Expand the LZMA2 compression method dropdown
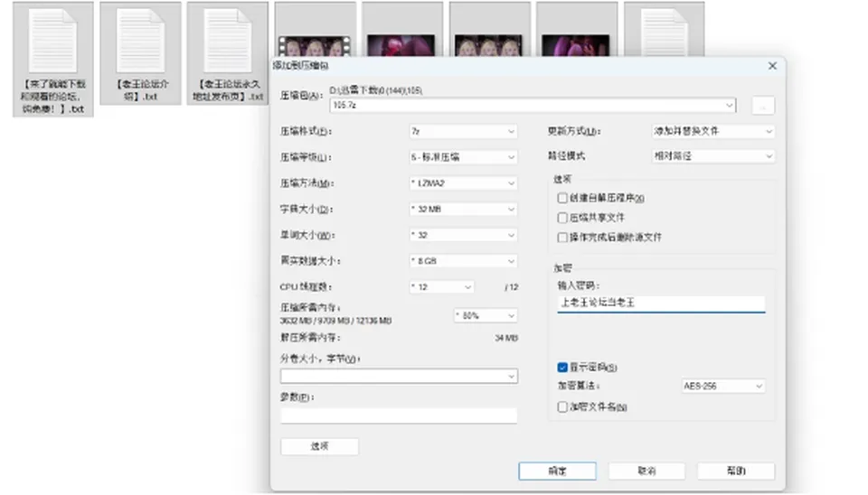The image size is (868, 495). click(463, 183)
